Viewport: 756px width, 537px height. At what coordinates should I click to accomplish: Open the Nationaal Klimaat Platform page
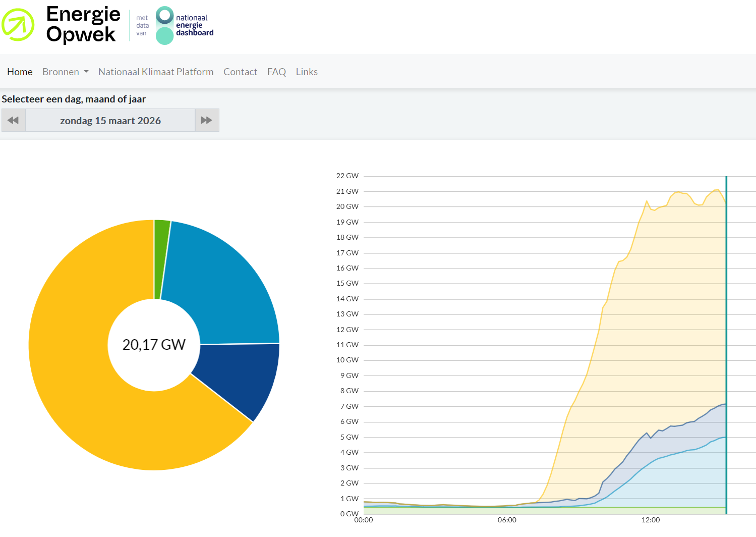(156, 72)
